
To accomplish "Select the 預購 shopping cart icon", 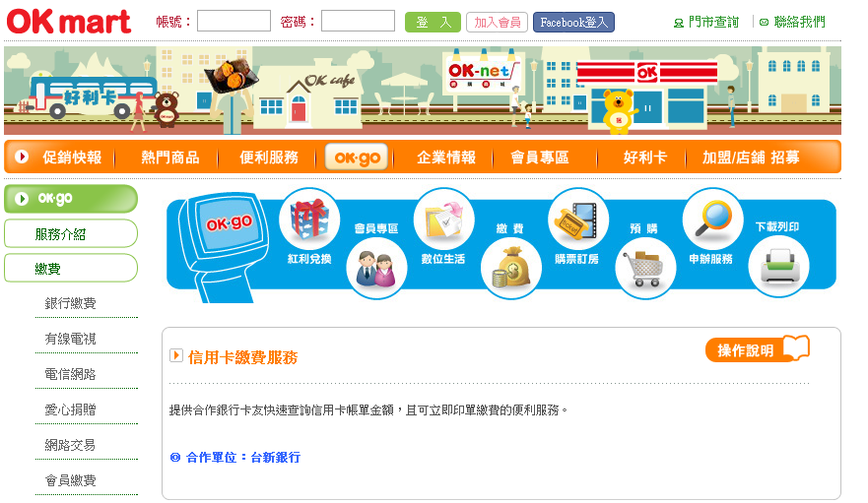I will click(645, 268).
